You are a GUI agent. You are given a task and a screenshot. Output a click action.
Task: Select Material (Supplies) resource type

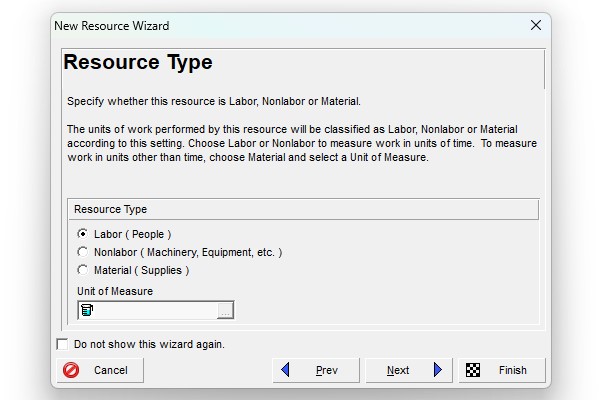tap(82, 270)
